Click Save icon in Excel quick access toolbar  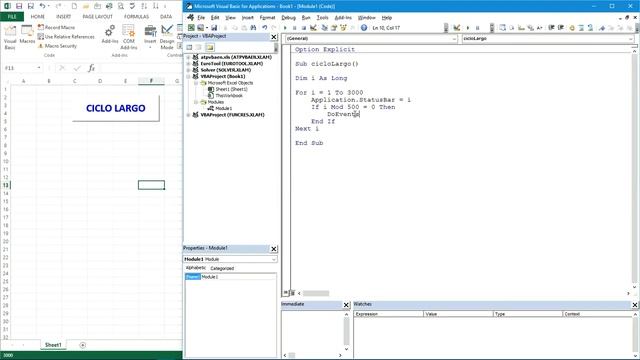19,6
